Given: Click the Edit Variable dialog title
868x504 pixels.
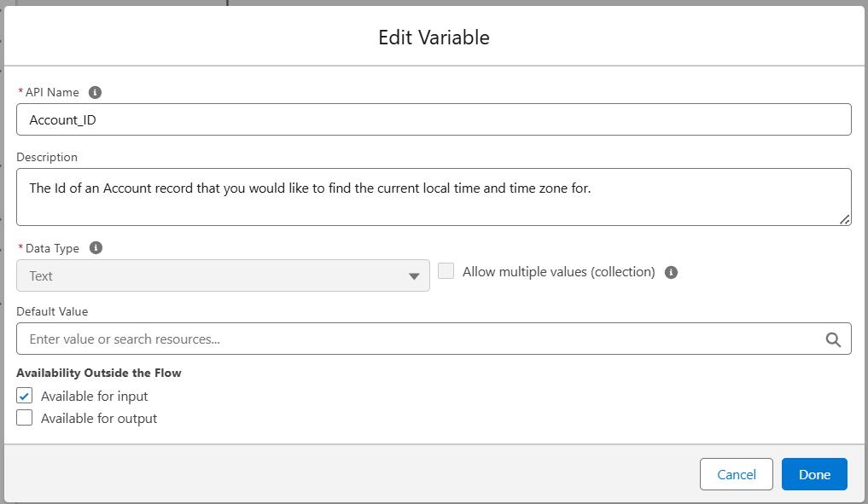Looking at the screenshot, I should pos(434,38).
